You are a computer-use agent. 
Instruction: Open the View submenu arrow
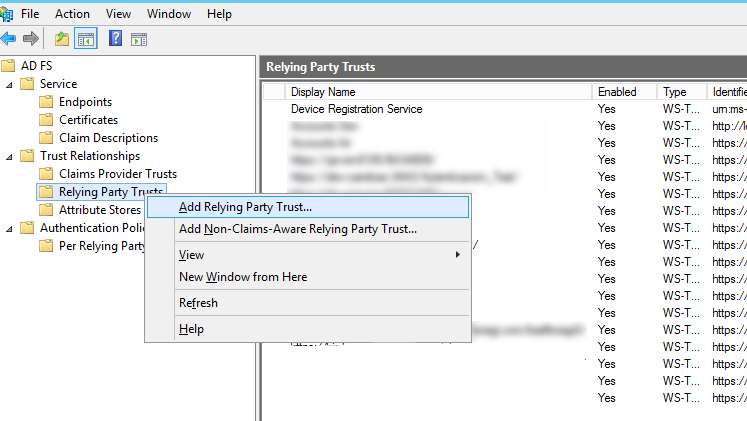click(457, 255)
